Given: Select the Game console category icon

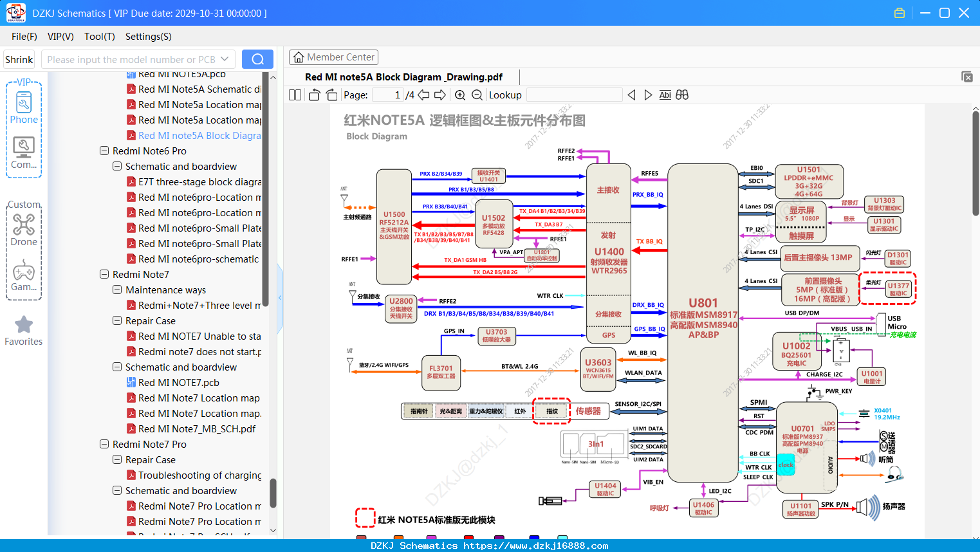Looking at the screenshot, I should click(x=24, y=275).
